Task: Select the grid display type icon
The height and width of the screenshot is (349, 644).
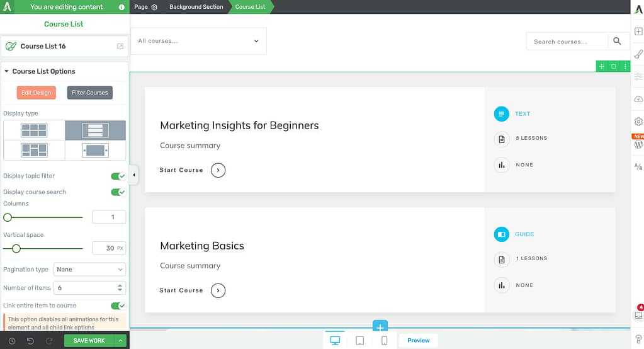Action: click(x=34, y=130)
